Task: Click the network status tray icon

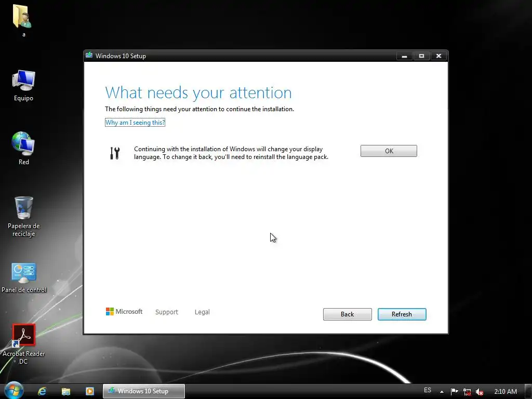Action: pos(467,392)
